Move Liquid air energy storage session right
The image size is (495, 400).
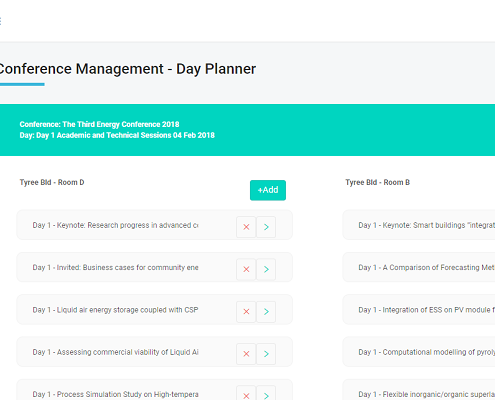[x=266, y=311]
